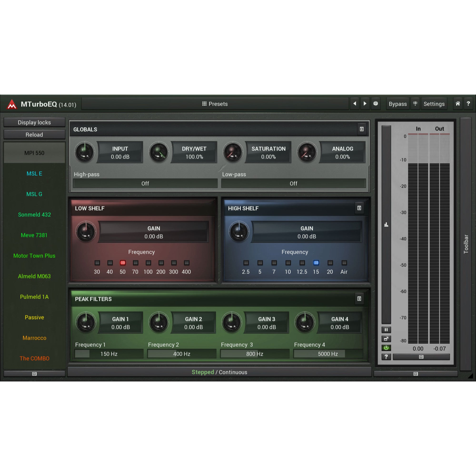The height and width of the screenshot is (476, 476).
Task: Click the meter popup window icon
Action: pos(386,339)
